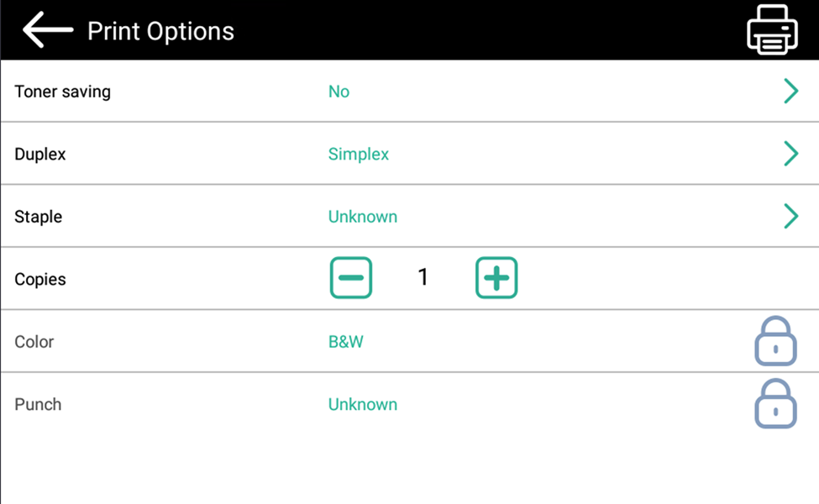Click the back arrow icon

click(47, 30)
